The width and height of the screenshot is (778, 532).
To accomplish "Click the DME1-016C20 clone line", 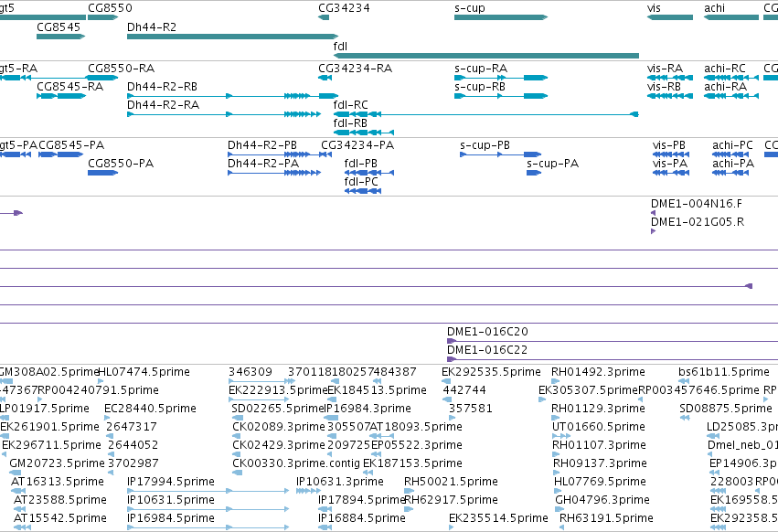I will click(x=613, y=341).
